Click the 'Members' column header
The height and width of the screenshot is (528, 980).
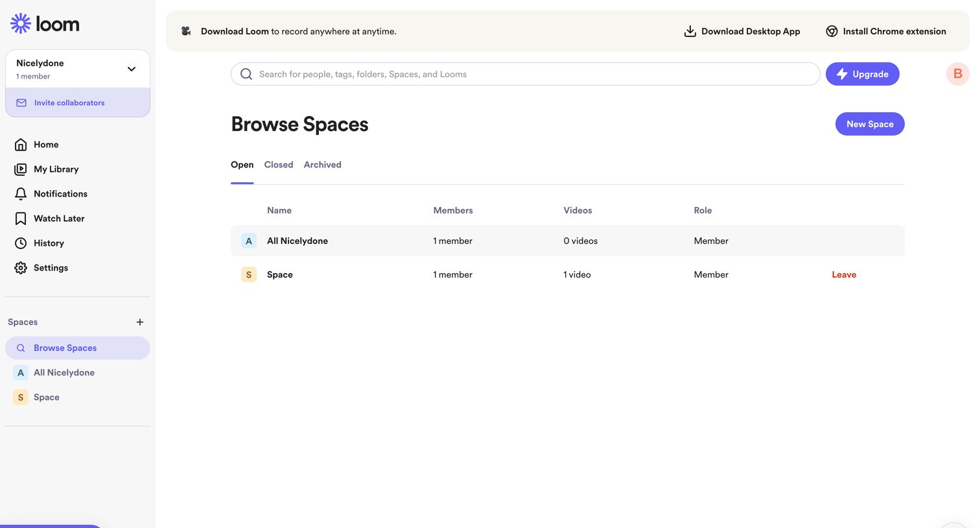pyautogui.click(x=453, y=210)
